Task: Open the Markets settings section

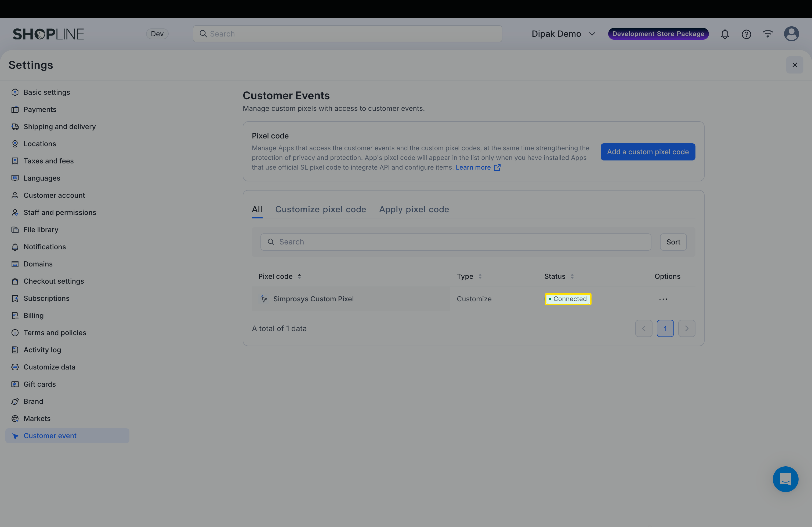Action: coord(37,419)
